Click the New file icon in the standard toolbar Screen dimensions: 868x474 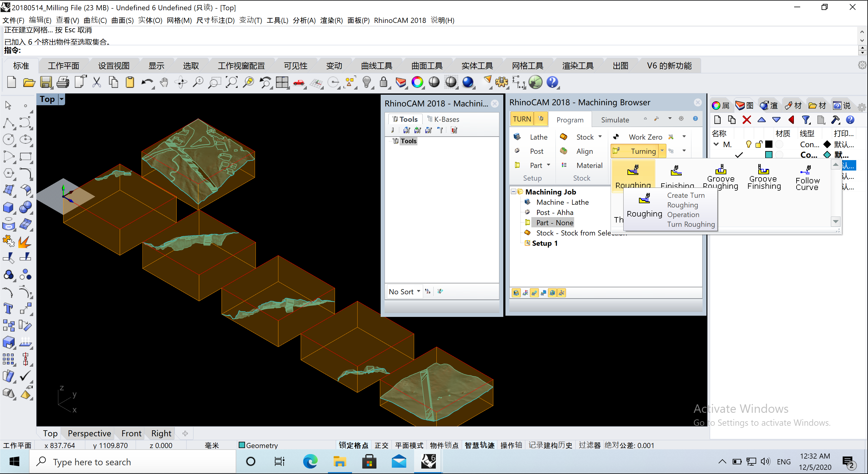(x=12, y=82)
